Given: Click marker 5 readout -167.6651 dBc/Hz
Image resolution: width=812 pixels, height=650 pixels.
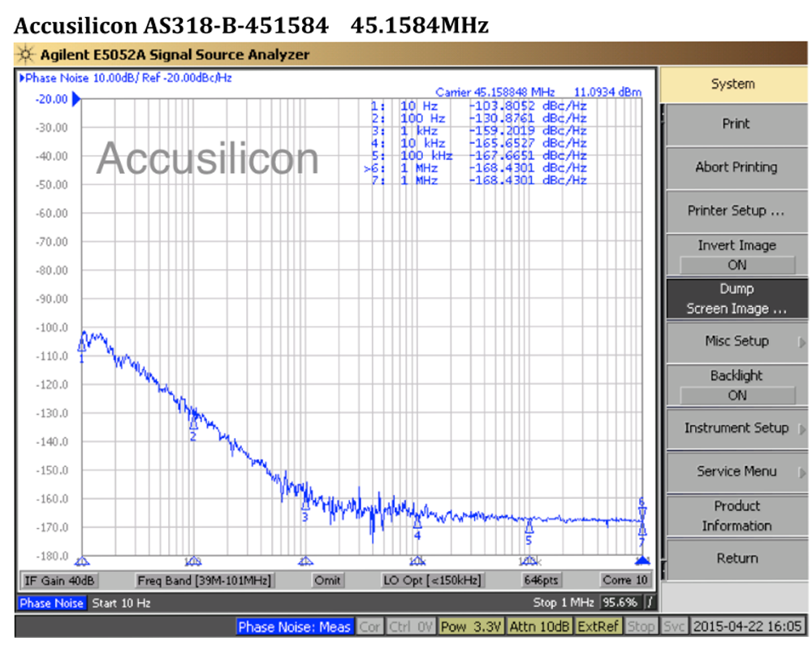Looking at the screenshot, I should 528,156.
